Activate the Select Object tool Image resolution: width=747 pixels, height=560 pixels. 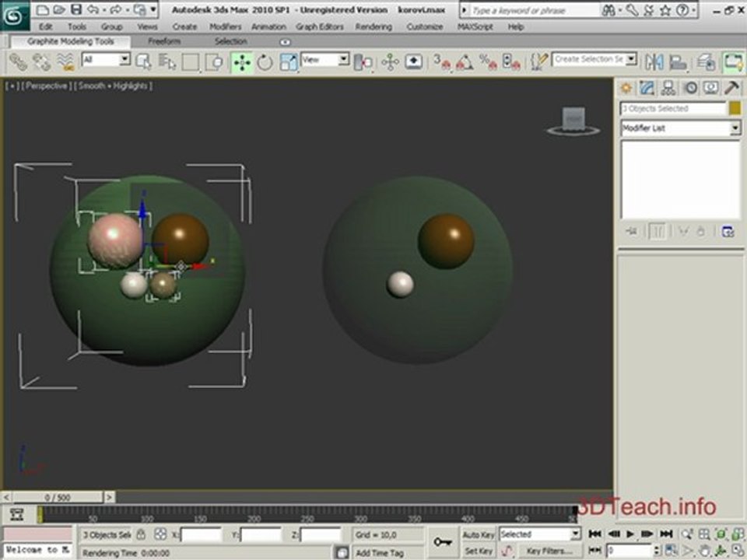(143, 62)
